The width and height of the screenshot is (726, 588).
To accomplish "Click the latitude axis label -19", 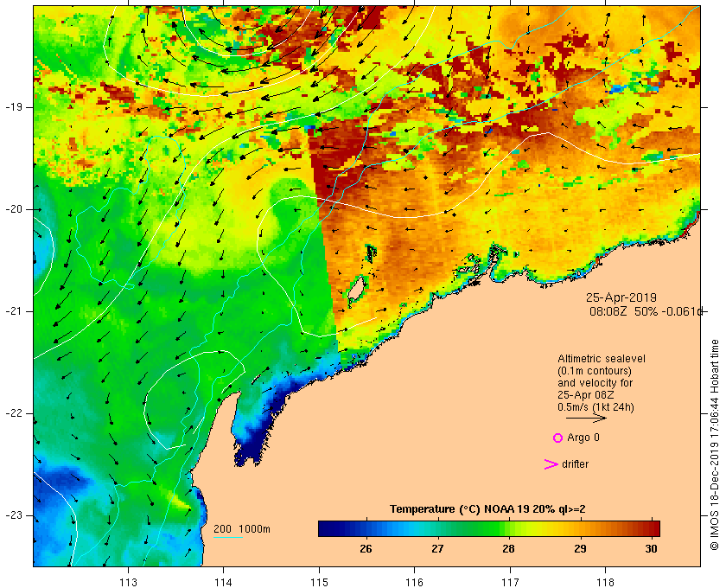I will pyautogui.click(x=14, y=107).
